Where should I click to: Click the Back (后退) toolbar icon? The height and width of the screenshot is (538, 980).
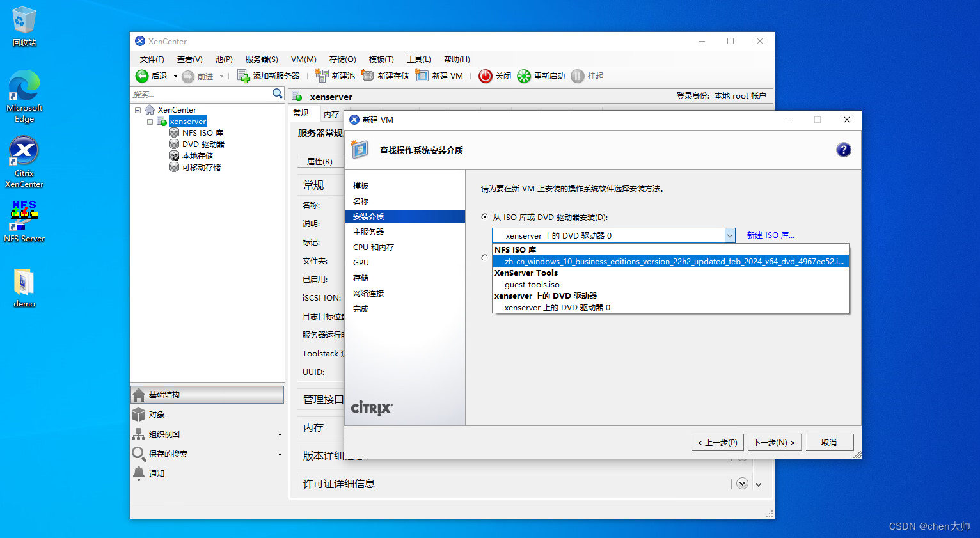point(142,76)
